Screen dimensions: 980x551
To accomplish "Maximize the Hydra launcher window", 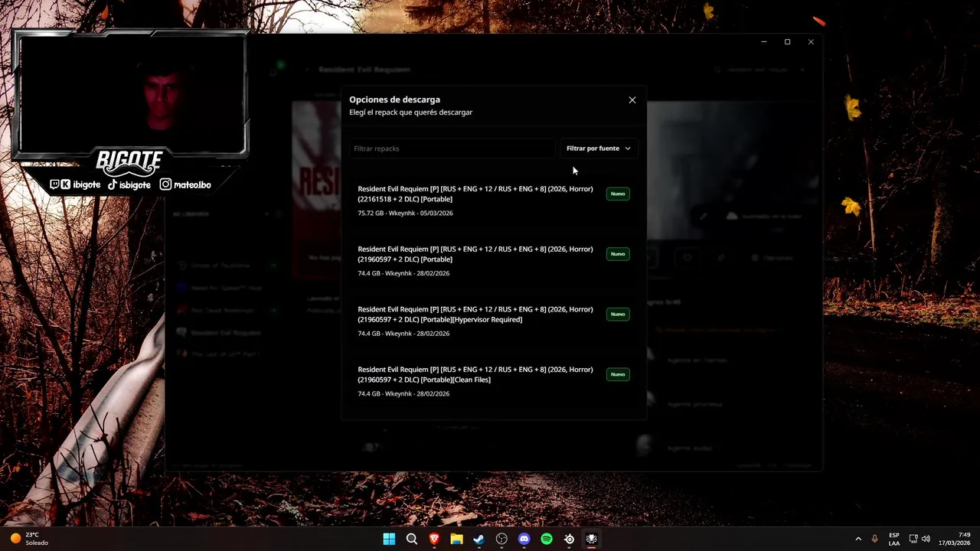I will [787, 42].
